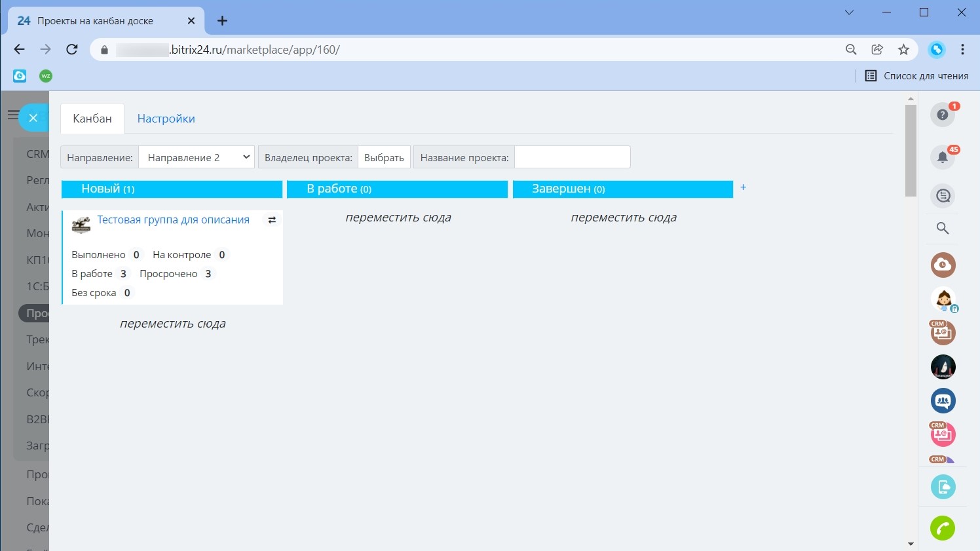Toggle the hamburger menu in left sidebar

pos(12,115)
